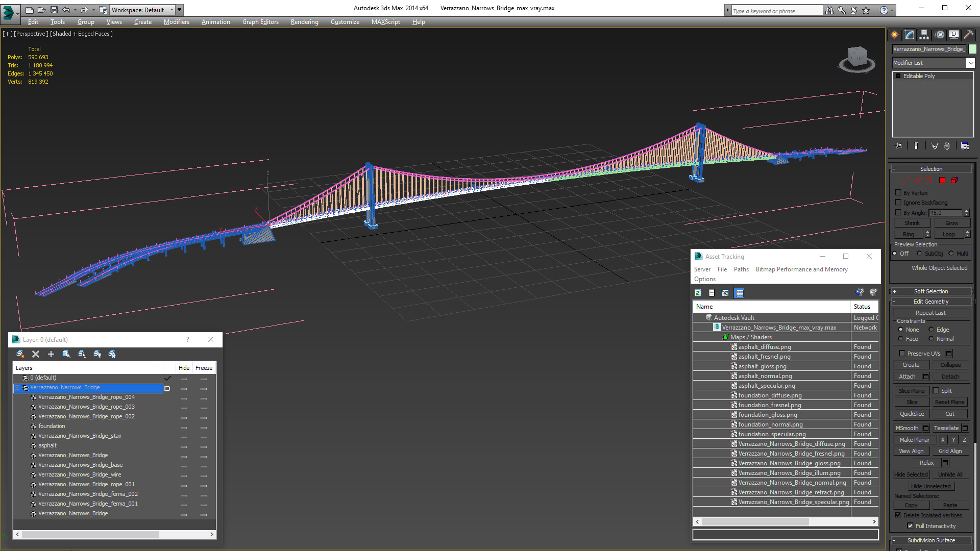
Task: Refresh the Asset Tracking list
Action: click(x=698, y=293)
